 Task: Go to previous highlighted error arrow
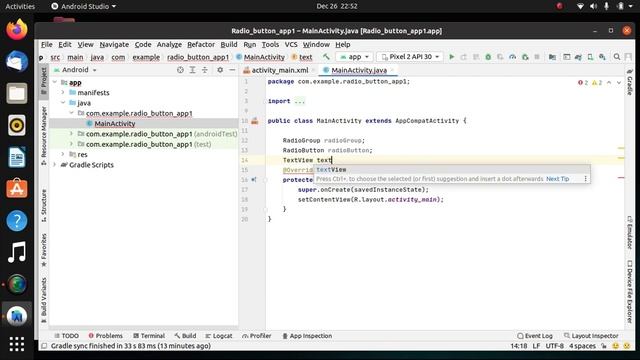pos(609,82)
